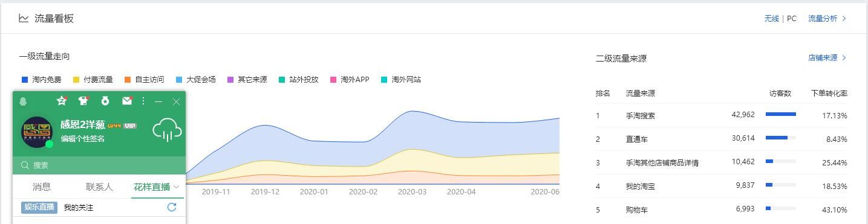Switch to 无线 view
Image resolution: width=868 pixels, height=224 pixels.
[x=771, y=19]
